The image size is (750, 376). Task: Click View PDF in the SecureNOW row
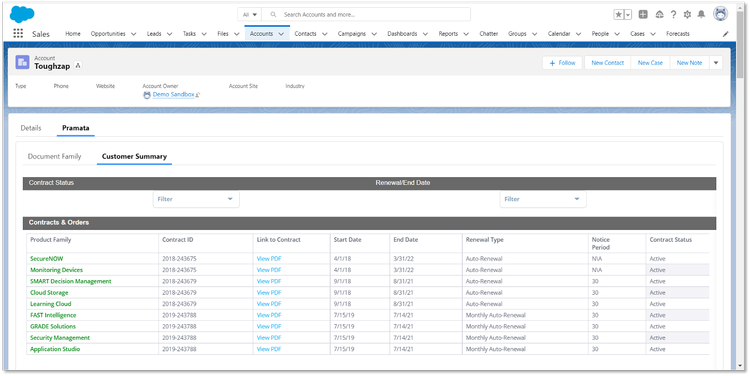point(269,258)
